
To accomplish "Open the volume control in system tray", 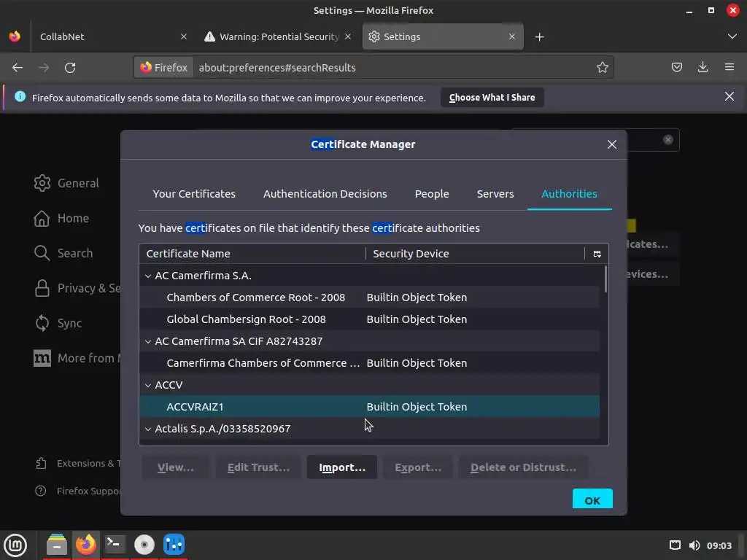I will coord(694,545).
